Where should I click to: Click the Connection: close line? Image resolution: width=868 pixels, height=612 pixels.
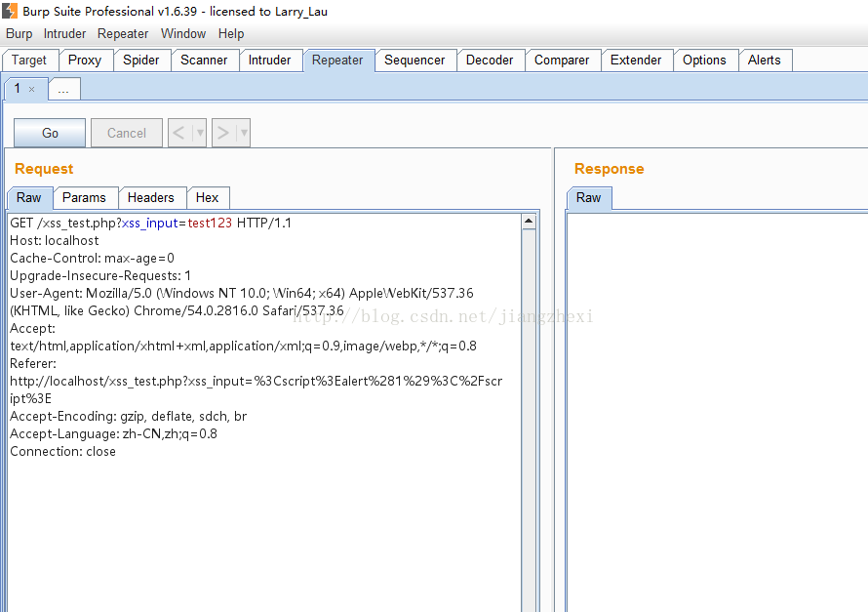click(63, 452)
